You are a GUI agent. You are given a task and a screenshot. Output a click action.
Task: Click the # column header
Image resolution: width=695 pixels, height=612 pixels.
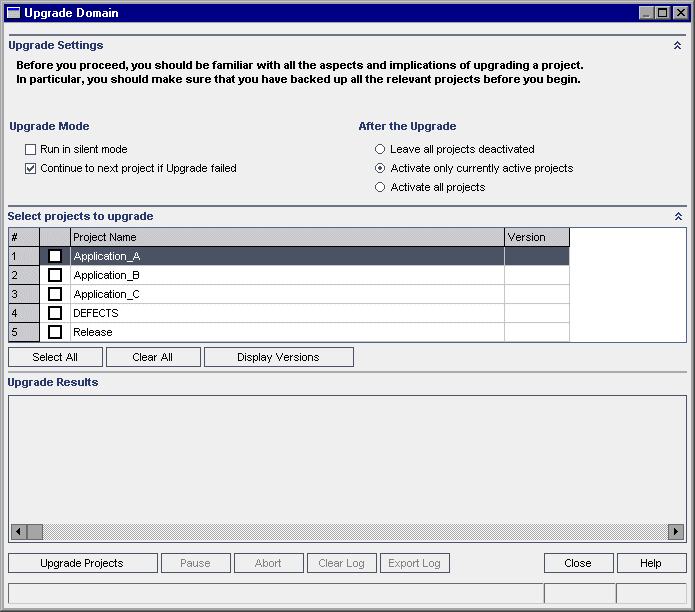[x=24, y=238]
